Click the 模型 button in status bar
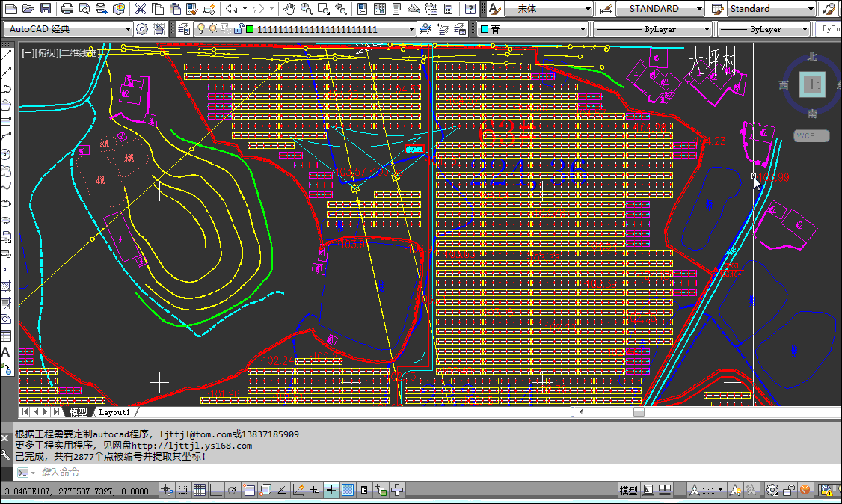Image resolution: width=842 pixels, height=504 pixels. click(628, 491)
